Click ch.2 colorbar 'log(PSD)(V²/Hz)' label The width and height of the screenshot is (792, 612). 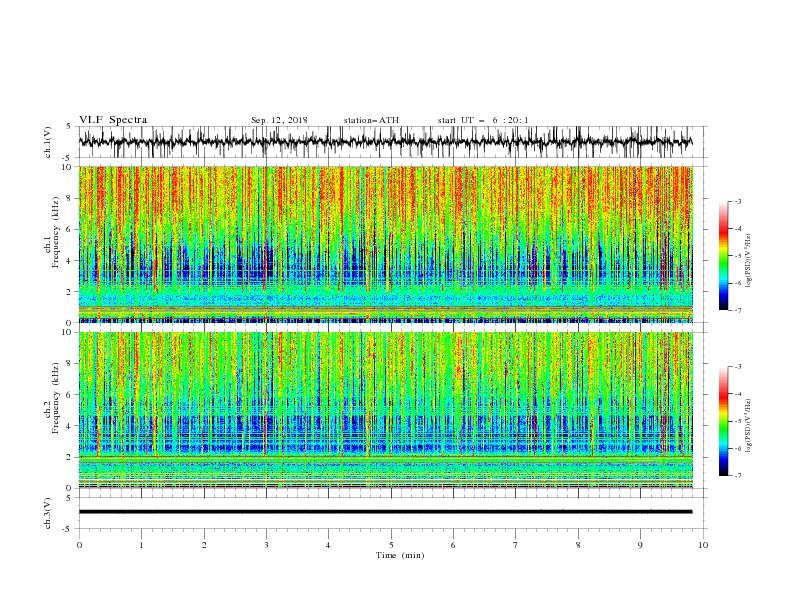click(x=749, y=426)
